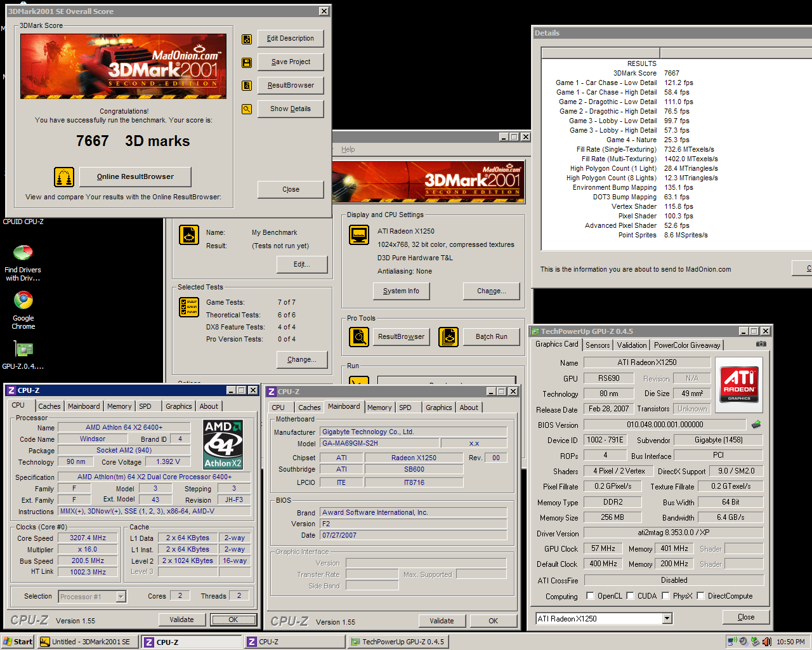Click the Edit Description button
This screenshot has width=812, height=650.
[x=291, y=39]
